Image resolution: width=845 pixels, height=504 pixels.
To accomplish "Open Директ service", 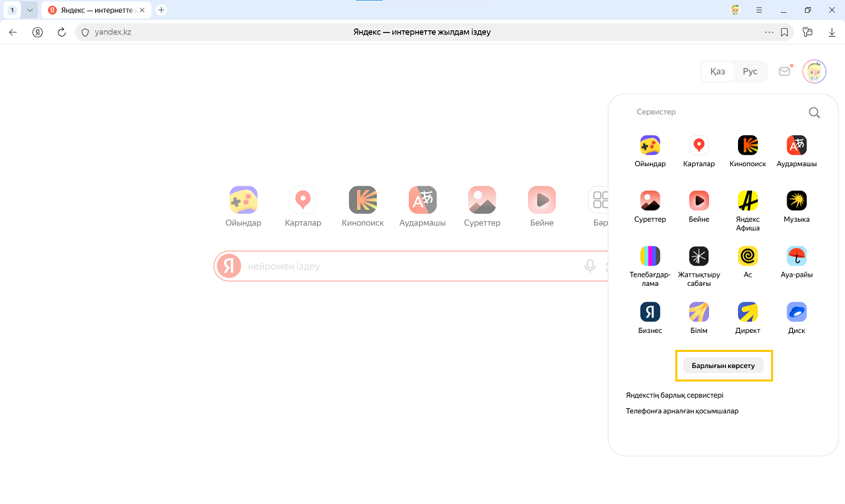I will pos(748,317).
